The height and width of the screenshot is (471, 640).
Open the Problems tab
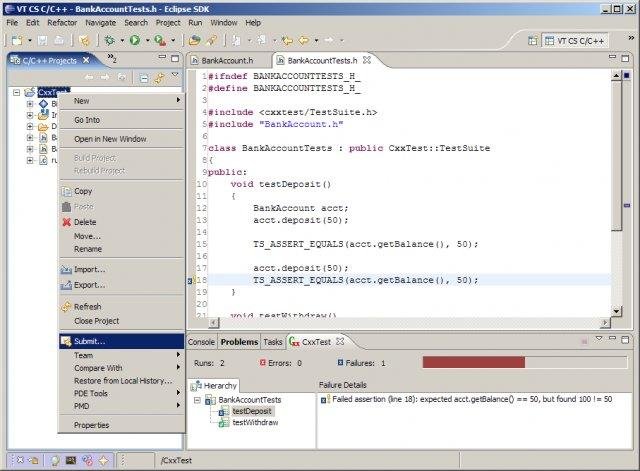(240, 342)
